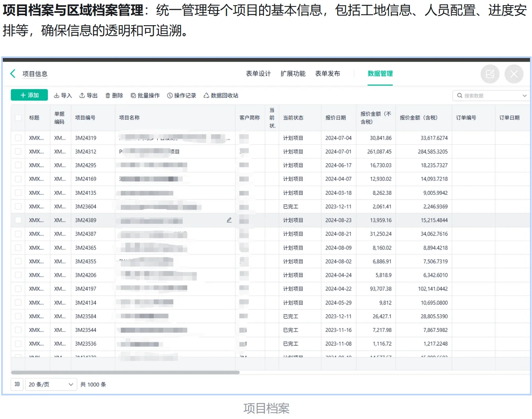
Task: Click the 添加 (Add) button
Action: point(29,95)
